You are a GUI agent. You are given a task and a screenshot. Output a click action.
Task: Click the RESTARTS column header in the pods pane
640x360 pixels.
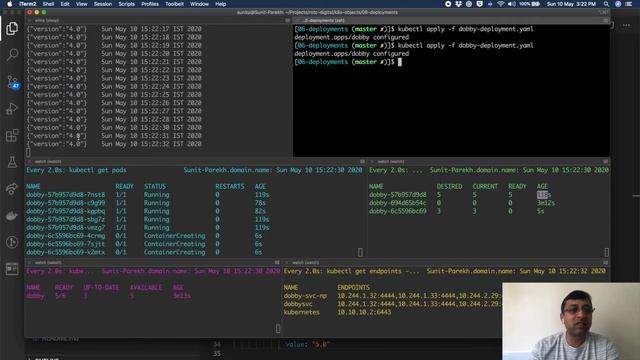[x=230, y=187]
